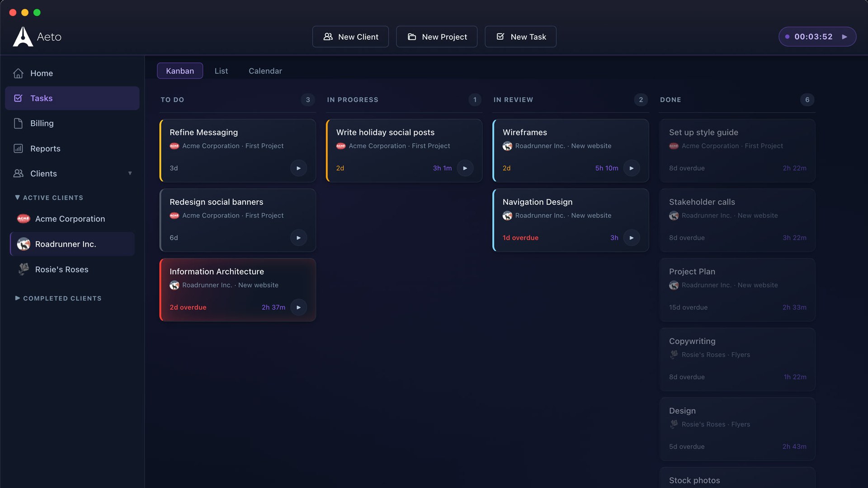The width and height of the screenshot is (868, 488).
Task: Open the Project Plan card
Action: pos(737,290)
